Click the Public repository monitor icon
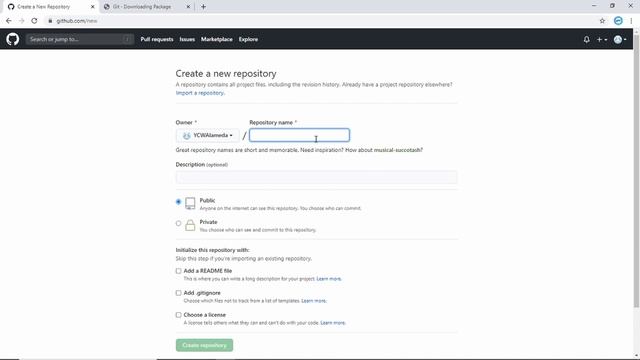 [190, 203]
